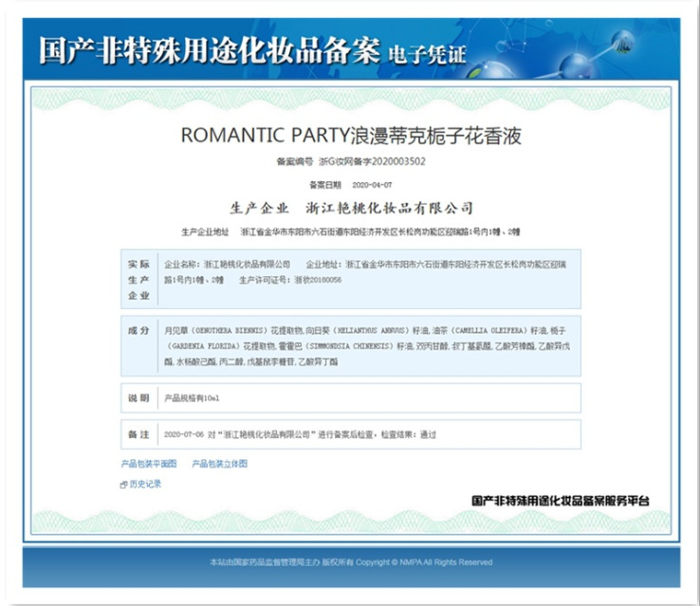Click the product title ROMANTIC PARTY浪漫蒂克栀子花香液
This screenshot has width=700, height=606.
[x=351, y=136]
